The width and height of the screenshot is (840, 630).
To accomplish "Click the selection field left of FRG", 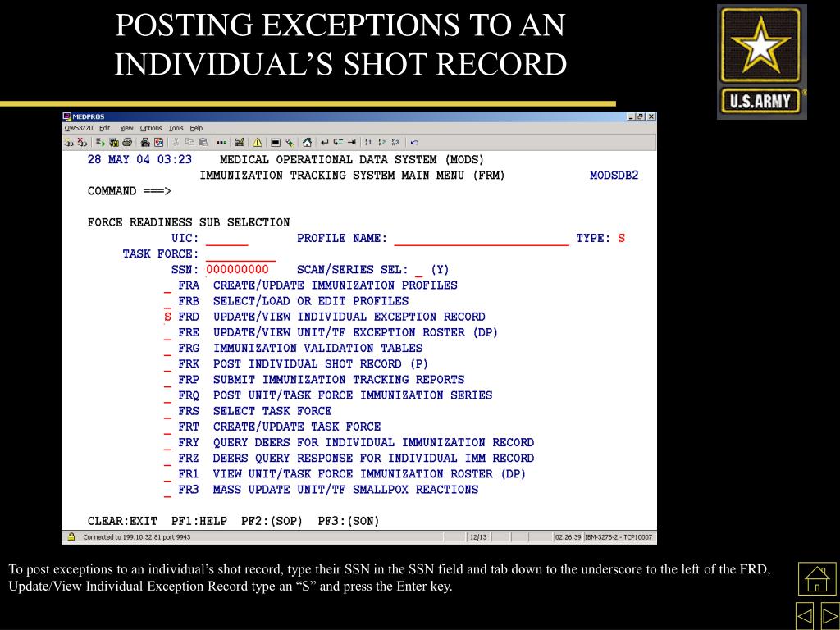I will point(167,348).
